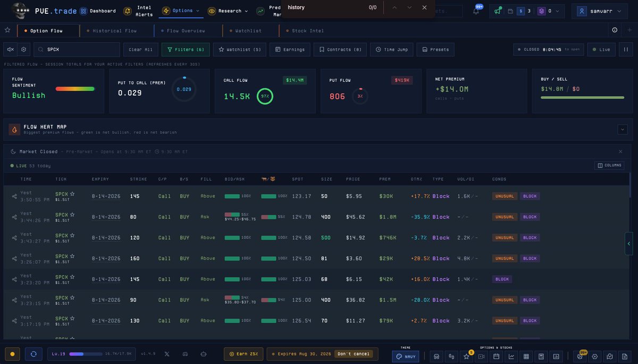Open Filters (6) panel
This screenshot has height=364, width=638.
[x=186, y=49]
